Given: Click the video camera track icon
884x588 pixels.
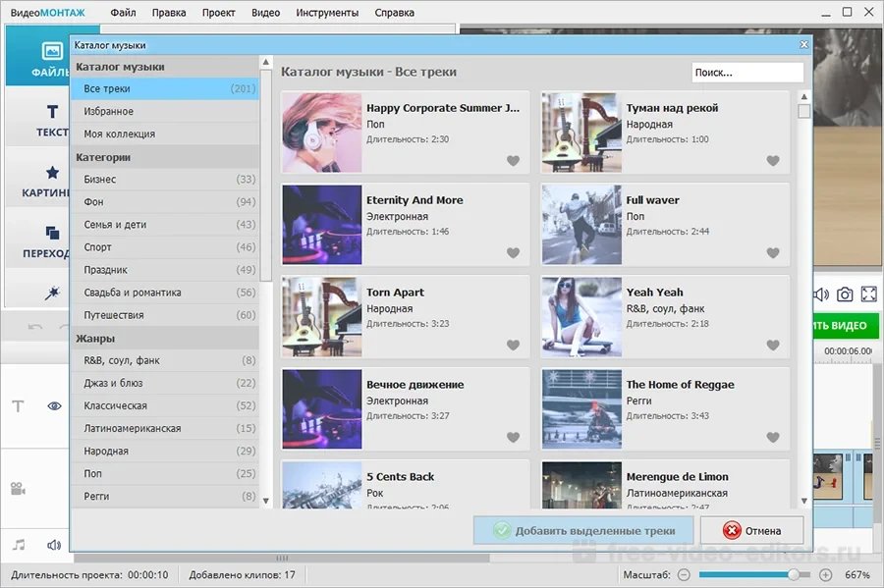Looking at the screenshot, I should click(x=19, y=488).
